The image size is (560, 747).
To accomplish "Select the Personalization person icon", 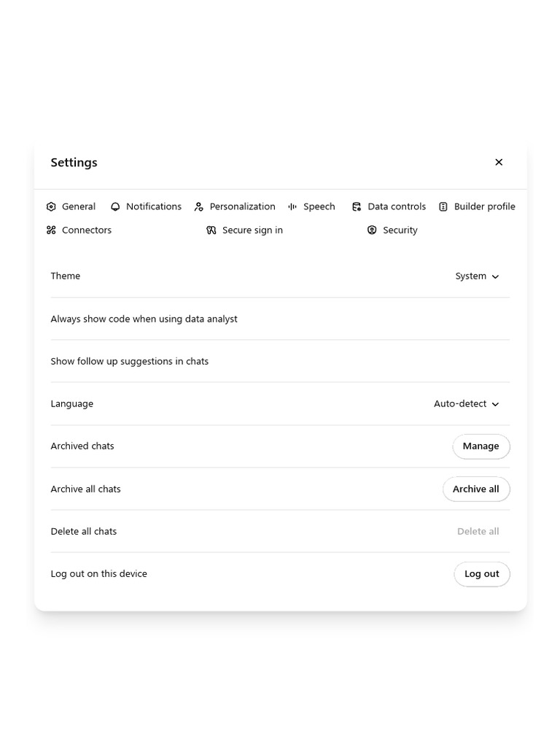I will click(x=198, y=206).
